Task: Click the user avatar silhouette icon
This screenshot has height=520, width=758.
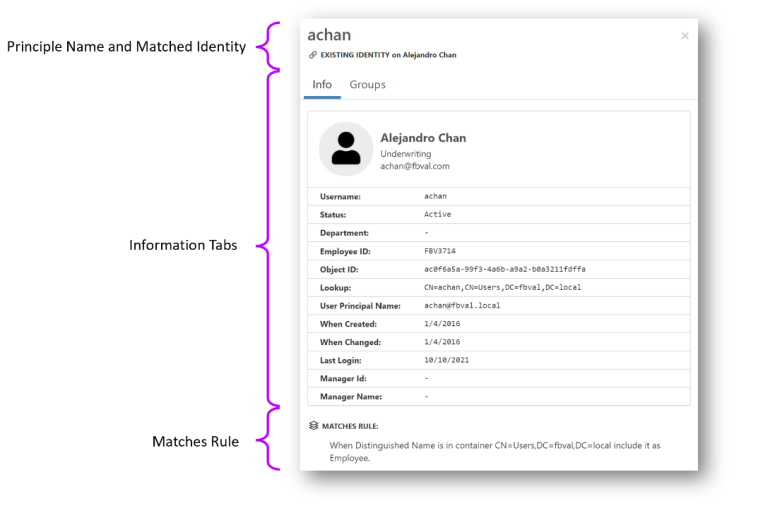Action: pyautogui.click(x=346, y=149)
